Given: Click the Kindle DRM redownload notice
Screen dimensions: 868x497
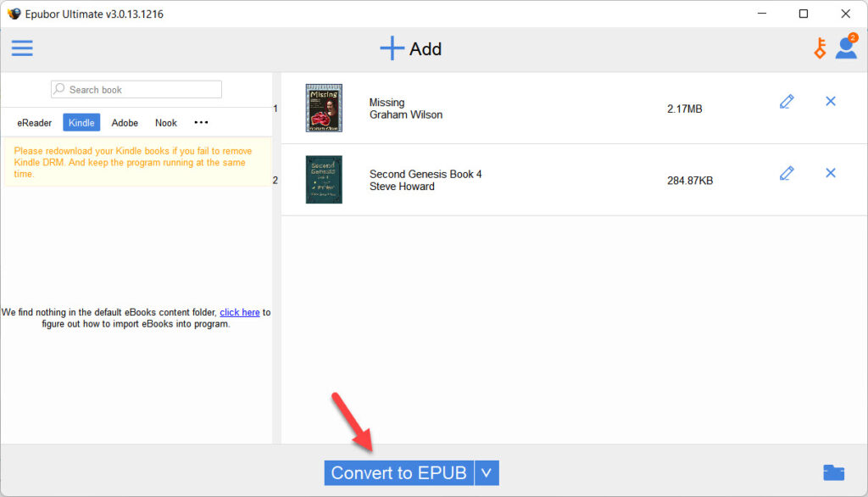Looking at the screenshot, I should click(137, 162).
